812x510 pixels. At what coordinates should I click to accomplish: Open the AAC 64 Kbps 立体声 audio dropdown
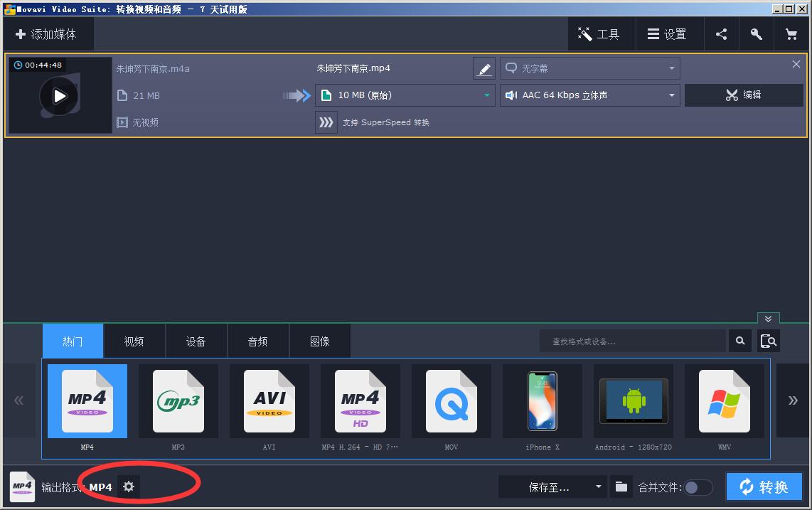[590, 95]
